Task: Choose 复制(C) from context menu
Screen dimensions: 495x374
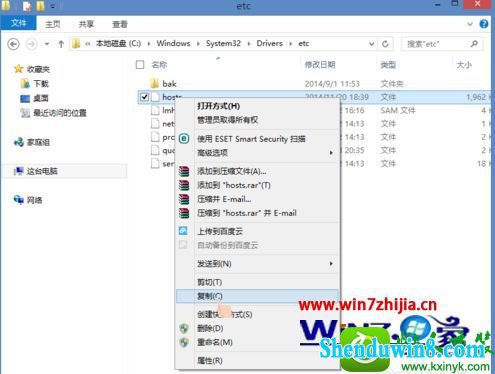Action: click(257, 296)
